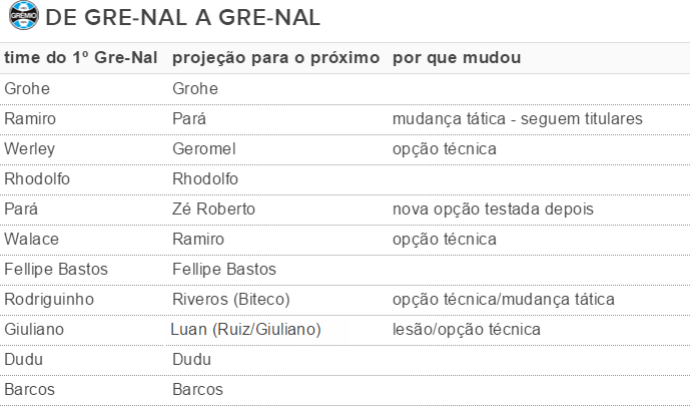Click Werley in the first Gre-Nal column
The width and height of the screenshot is (690, 406).
point(29,149)
